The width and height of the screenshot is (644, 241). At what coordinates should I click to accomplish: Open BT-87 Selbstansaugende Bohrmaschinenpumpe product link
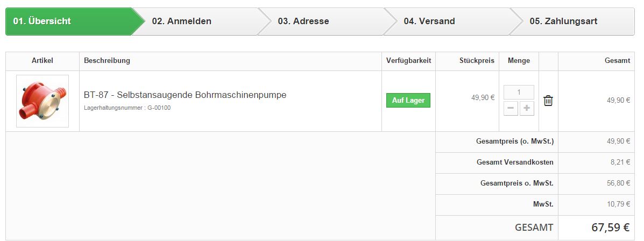185,95
